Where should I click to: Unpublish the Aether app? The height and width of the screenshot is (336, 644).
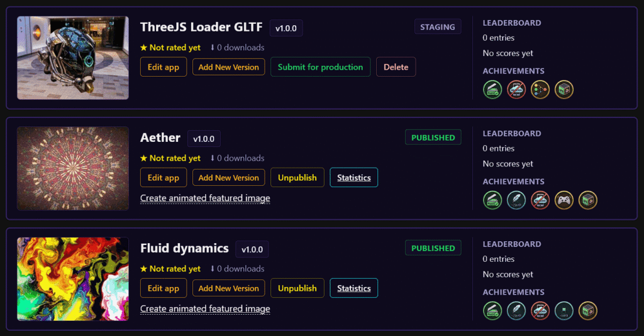coord(297,177)
